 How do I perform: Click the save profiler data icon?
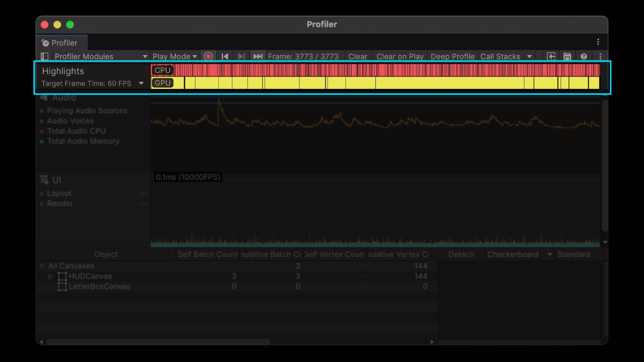click(x=567, y=57)
